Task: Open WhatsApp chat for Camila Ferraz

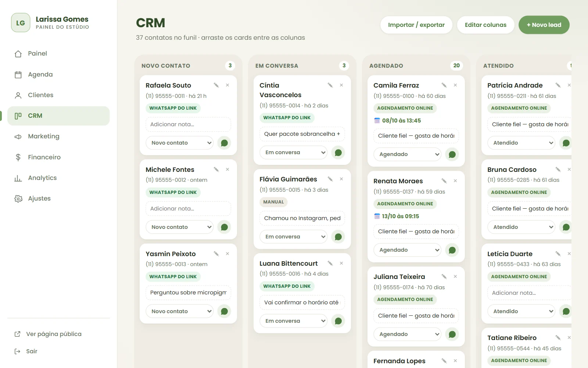Action: click(x=452, y=154)
